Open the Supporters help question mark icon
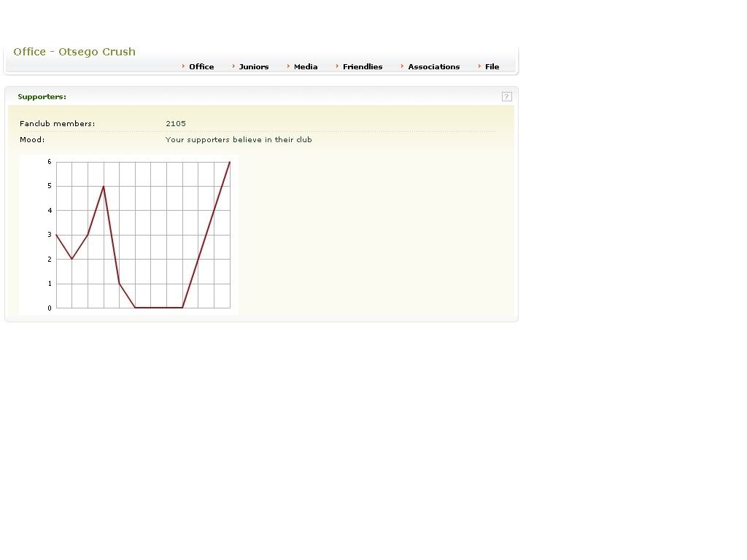 coord(507,96)
